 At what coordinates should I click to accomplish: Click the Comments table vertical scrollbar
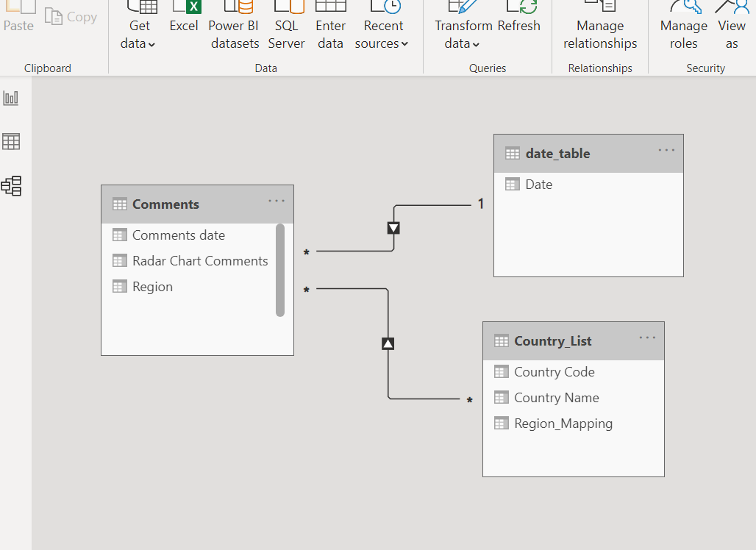pyautogui.click(x=280, y=271)
